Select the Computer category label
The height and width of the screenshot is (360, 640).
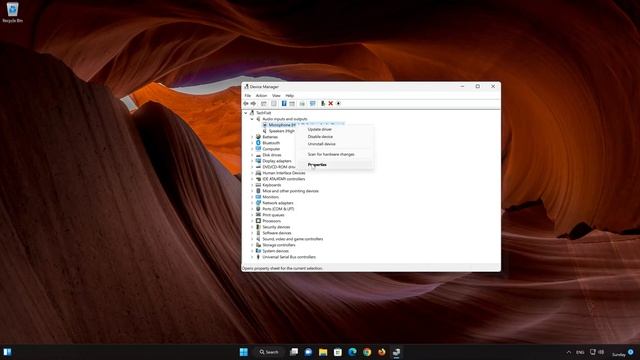click(271, 149)
